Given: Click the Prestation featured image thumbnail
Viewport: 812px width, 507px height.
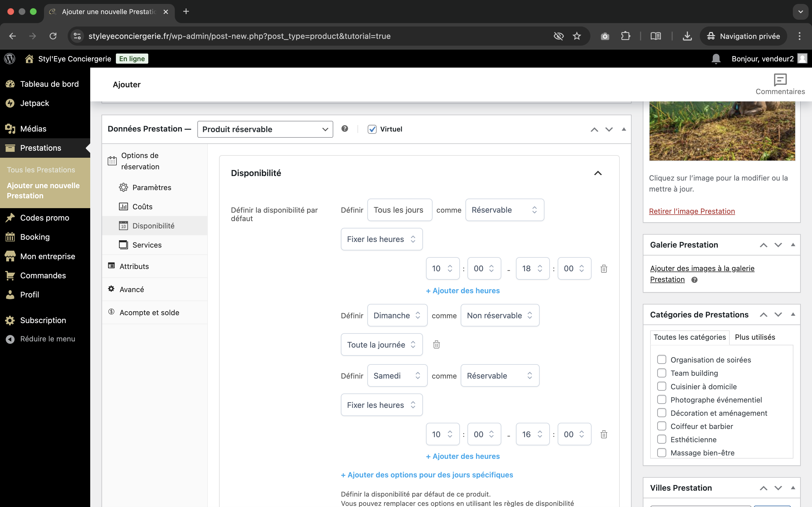Looking at the screenshot, I should click(x=722, y=131).
